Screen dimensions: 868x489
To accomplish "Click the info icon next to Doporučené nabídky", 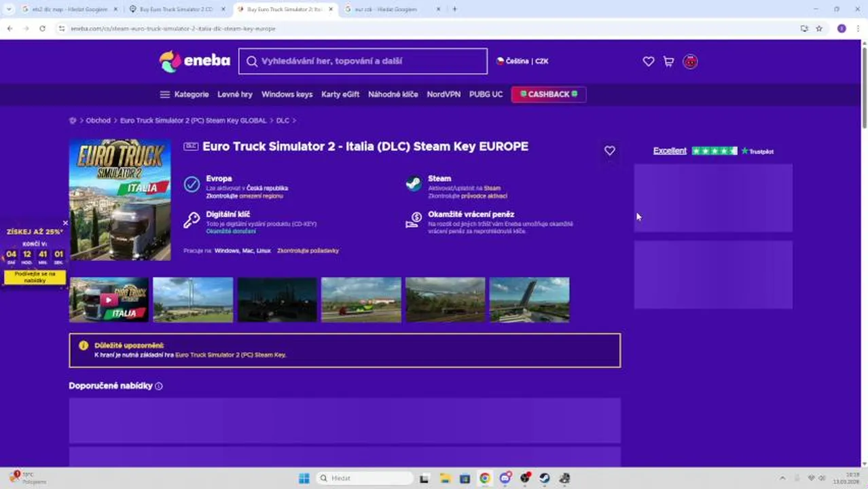I will (x=159, y=386).
